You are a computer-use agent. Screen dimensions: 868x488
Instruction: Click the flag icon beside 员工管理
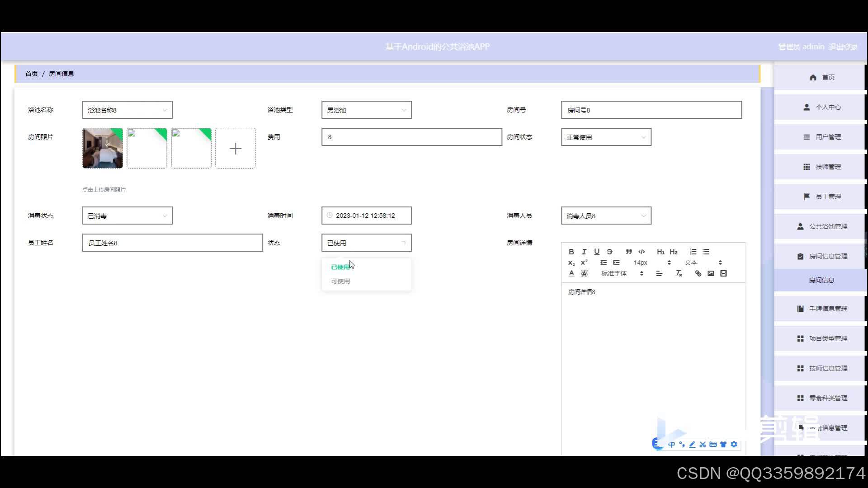point(807,197)
